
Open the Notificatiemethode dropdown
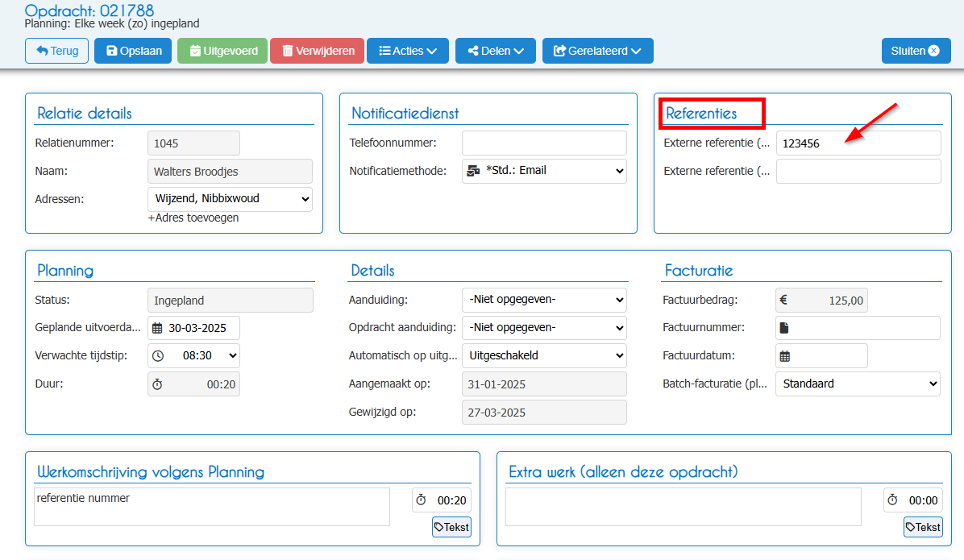(544, 171)
